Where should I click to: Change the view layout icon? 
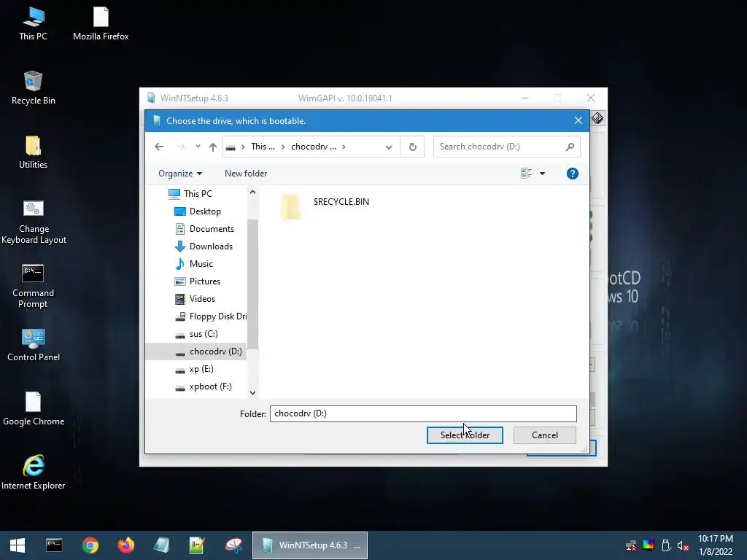click(526, 174)
